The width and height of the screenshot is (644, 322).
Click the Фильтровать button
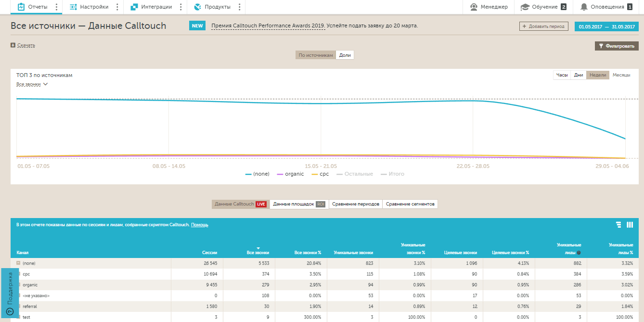pos(617,46)
